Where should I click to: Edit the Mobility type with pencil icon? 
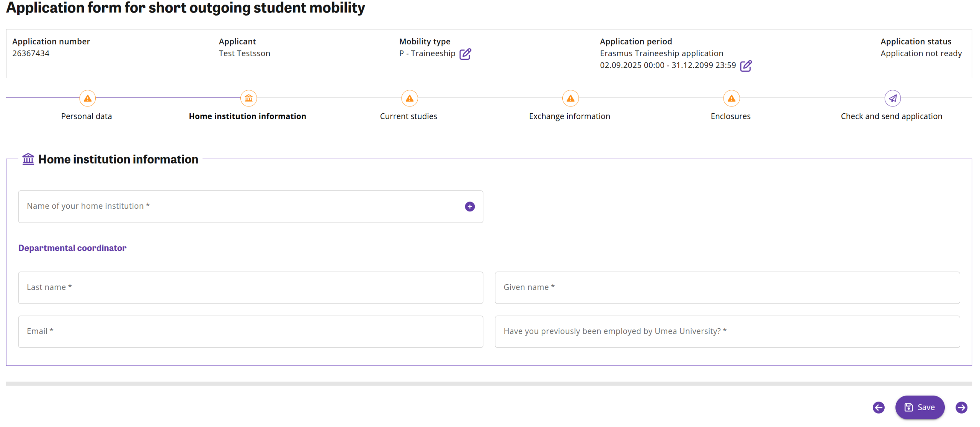coord(465,54)
